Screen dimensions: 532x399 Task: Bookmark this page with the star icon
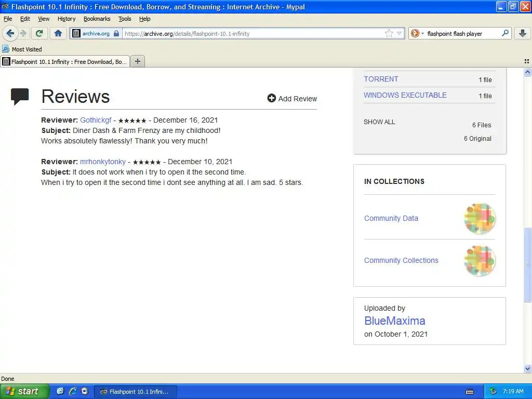pos(389,33)
